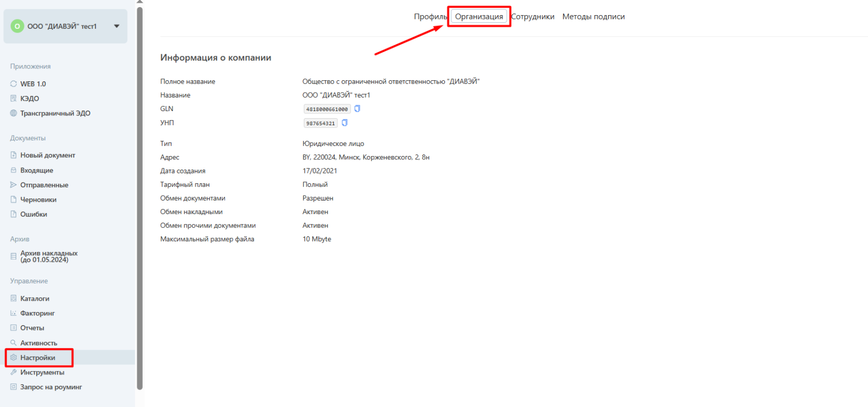Open Архив накладных (до 01.05.2024)
Image resolution: width=868 pixels, height=407 pixels.
(x=49, y=256)
